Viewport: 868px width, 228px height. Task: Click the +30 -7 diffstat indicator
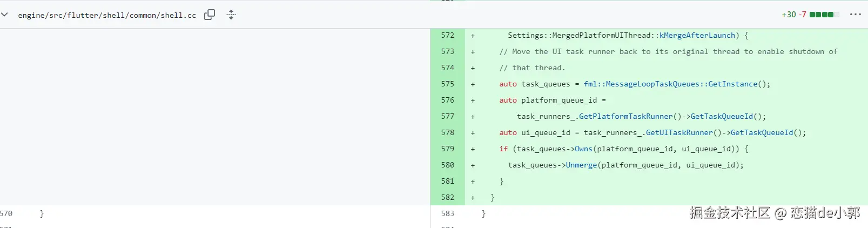794,15
